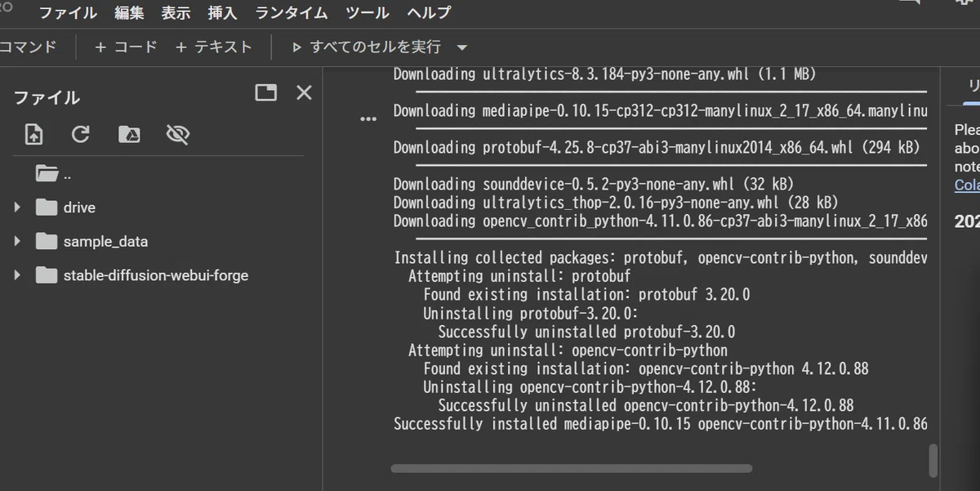Open the ファイル menu
Image resolution: width=980 pixels, height=491 pixels.
coord(68,13)
